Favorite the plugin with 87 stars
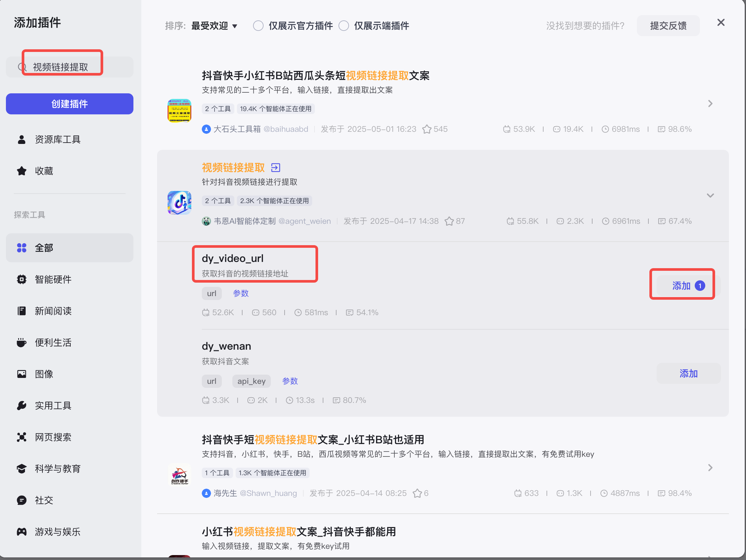 click(x=449, y=221)
